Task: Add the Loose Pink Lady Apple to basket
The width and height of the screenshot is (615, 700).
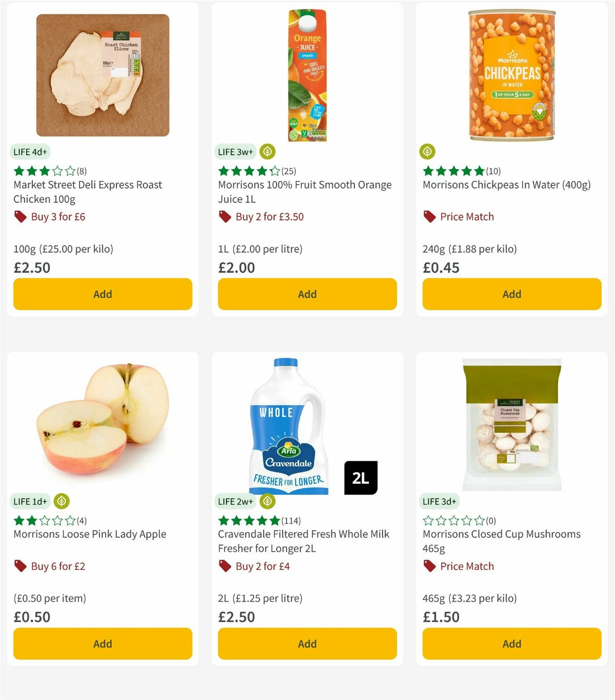Action: click(102, 644)
